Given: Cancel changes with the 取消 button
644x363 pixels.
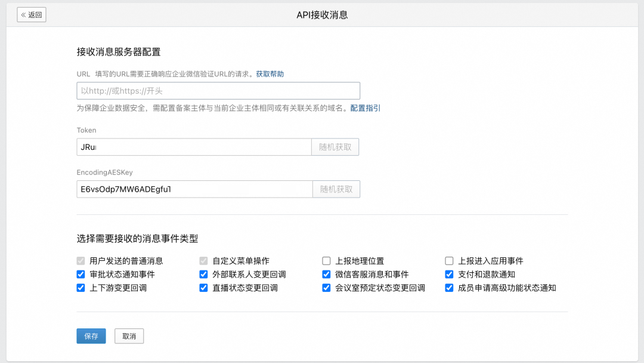Looking at the screenshot, I should [129, 336].
